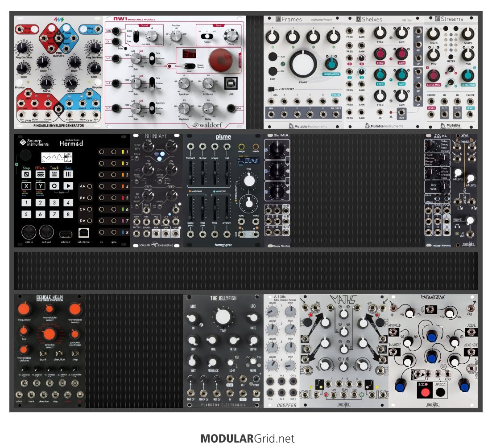Toggle the Boundary CYCLE on/off switch

coord(137,159)
